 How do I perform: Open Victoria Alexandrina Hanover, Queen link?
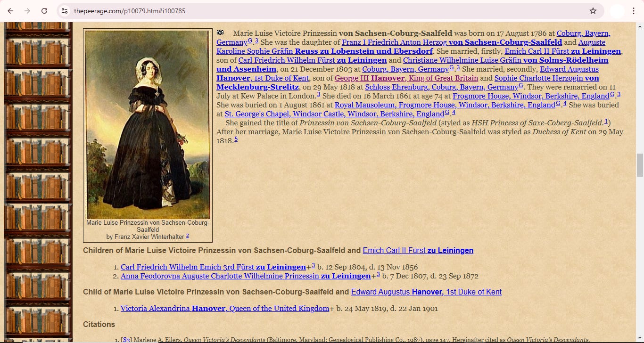point(225,309)
